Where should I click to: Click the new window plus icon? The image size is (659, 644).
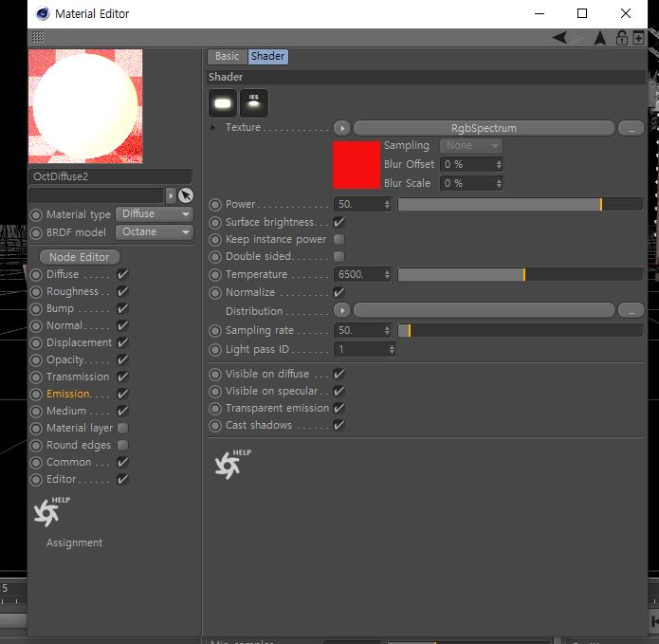point(638,38)
